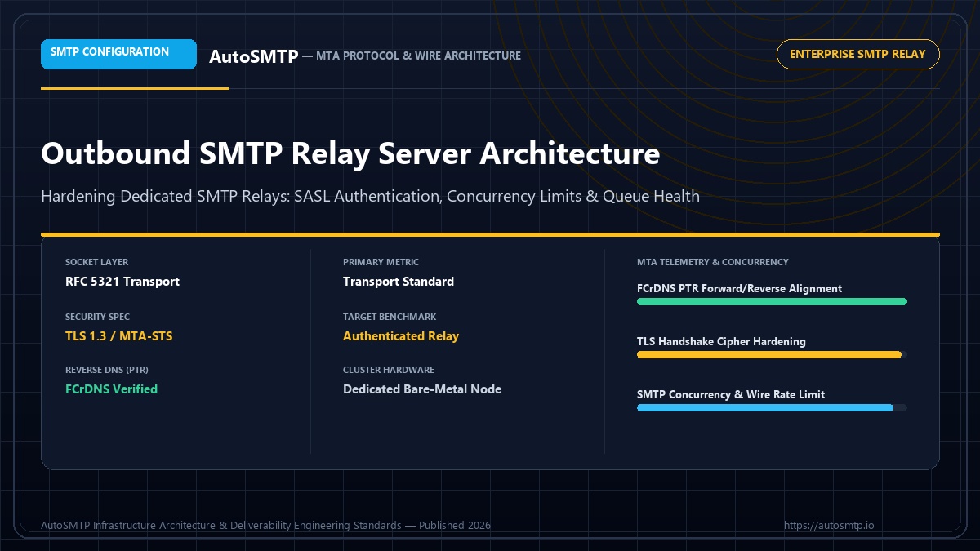
Task: Click the Hardening Dedicated SMTP Relays subheading
Action: pyautogui.click(x=370, y=197)
